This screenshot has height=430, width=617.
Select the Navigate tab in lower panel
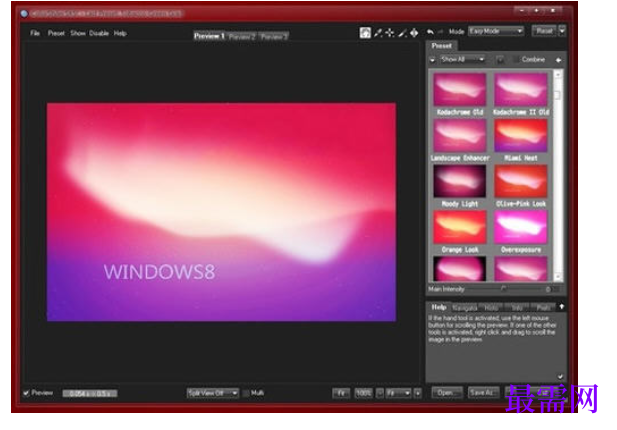tap(465, 308)
